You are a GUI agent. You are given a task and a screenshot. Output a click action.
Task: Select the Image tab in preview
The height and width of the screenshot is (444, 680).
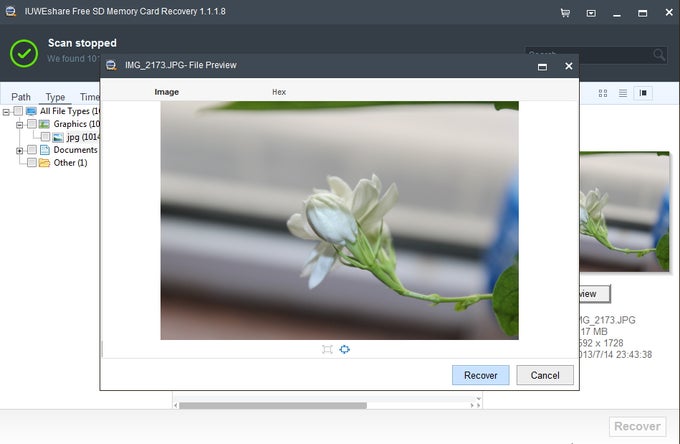tap(167, 92)
